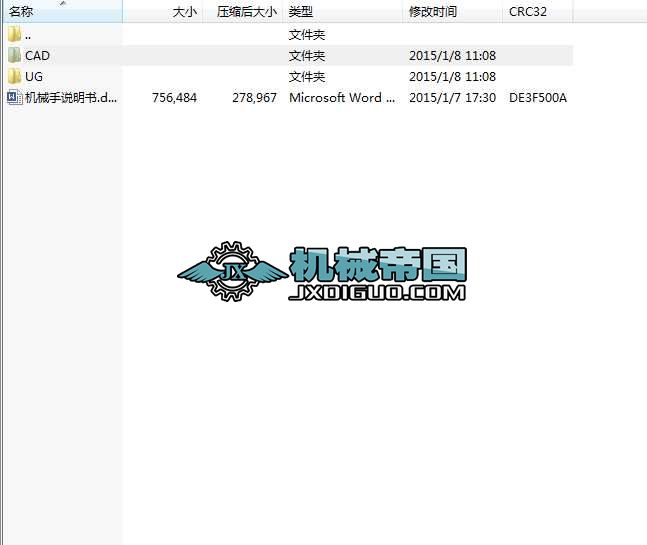The image size is (647, 545).
Task: Sort by the 压缩后大小 column header
Action: [242, 12]
